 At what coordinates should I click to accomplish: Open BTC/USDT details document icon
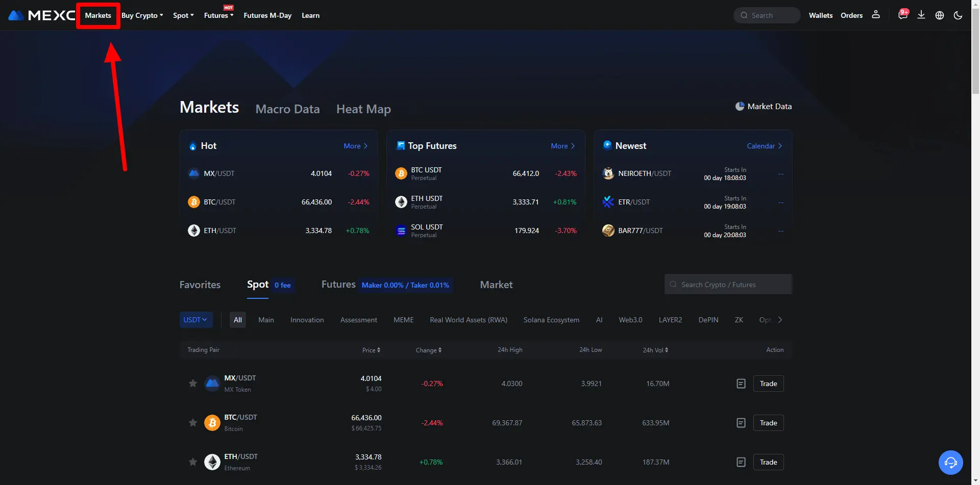click(x=741, y=423)
